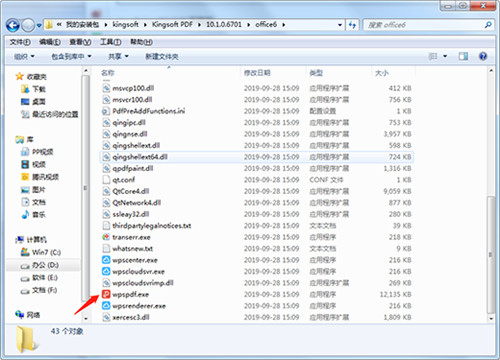Click the qt.conf blank file icon
The width and height of the screenshot is (500, 360).
click(106, 180)
